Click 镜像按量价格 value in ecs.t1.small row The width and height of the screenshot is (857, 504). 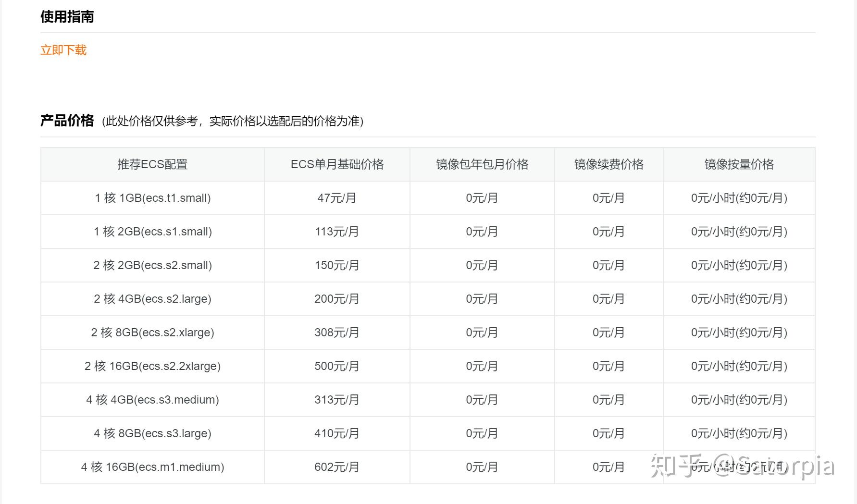point(739,198)
